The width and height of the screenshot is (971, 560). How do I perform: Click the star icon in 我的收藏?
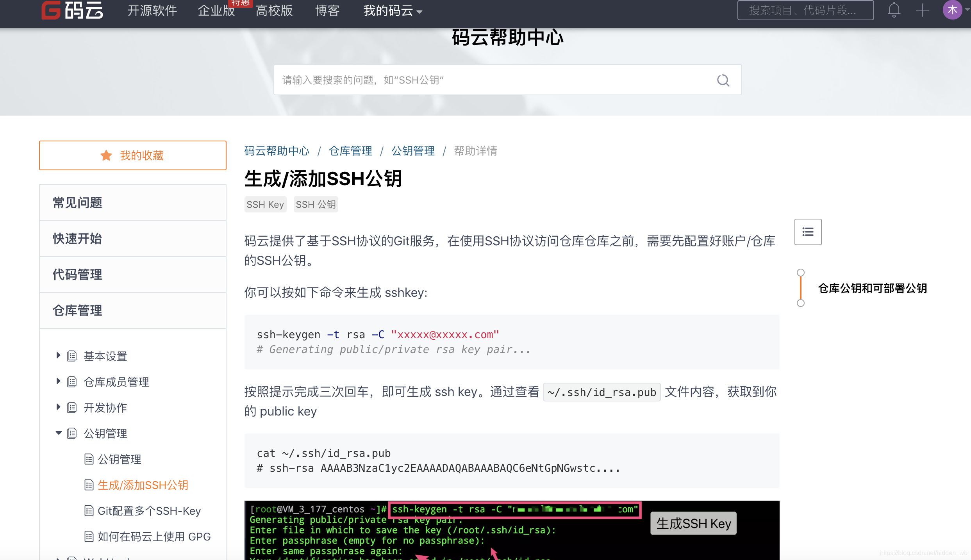pyautogui.click(x=106, y=155)
